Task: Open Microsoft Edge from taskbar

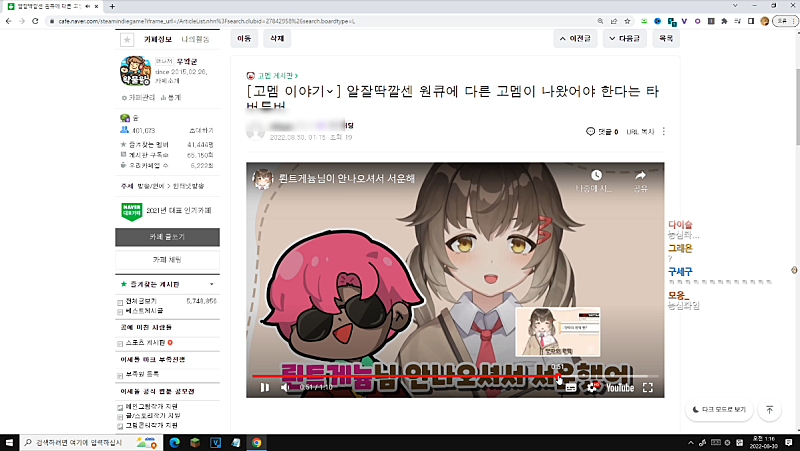Action: [x=174, y=442]
